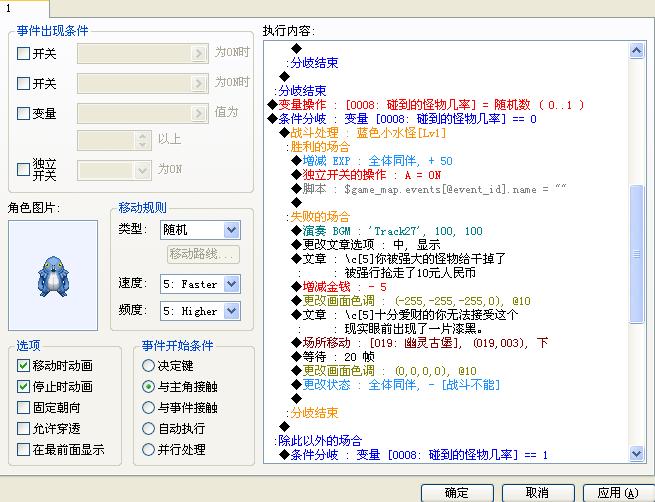Select 胜利的场合 branch line
The image size is (655, 502).
pyautogui.click(x=318, y=147)
